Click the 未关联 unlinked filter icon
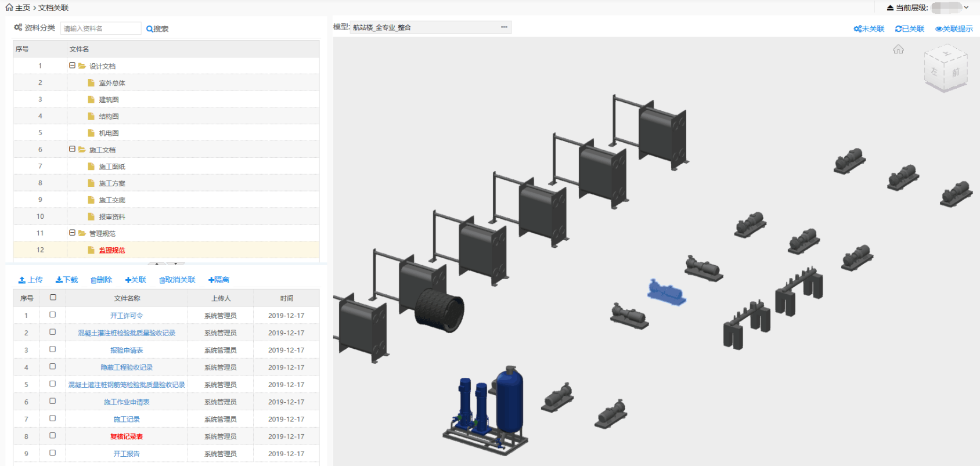This screenshot has height=466, width=980. click(x=858, y=29)
